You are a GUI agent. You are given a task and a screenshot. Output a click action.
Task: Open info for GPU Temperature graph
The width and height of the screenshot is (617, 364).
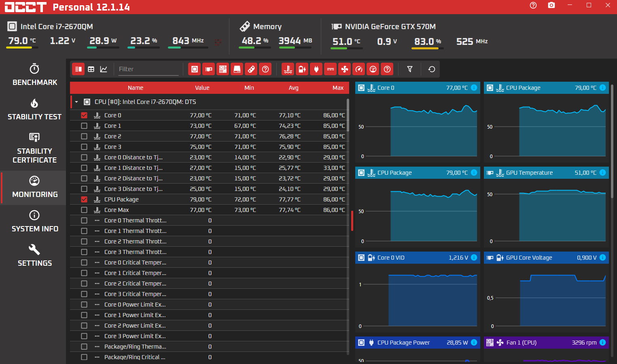coord(603,173)
